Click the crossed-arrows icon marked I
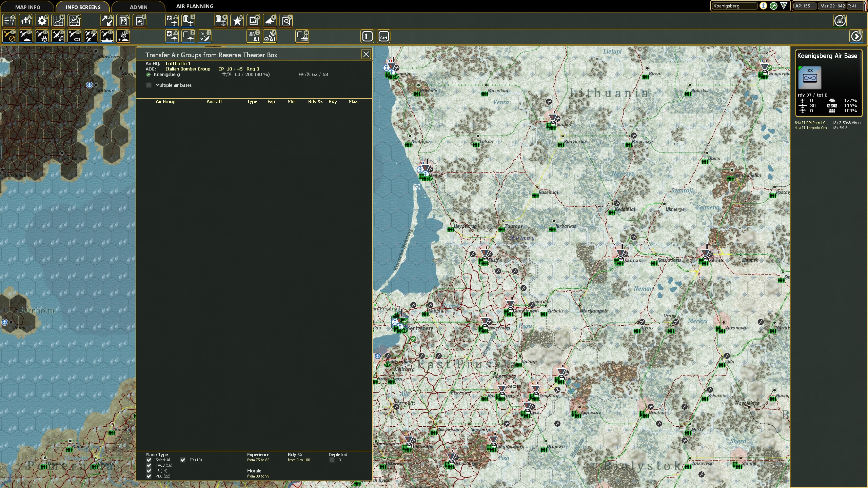868x488 pixels. [x=107, y=21]
